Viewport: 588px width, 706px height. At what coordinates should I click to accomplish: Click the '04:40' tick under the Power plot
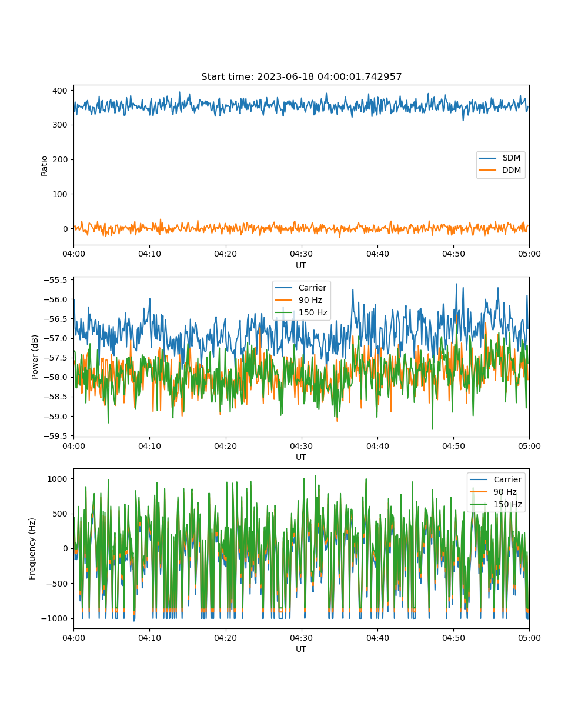(x=377, y=446)
